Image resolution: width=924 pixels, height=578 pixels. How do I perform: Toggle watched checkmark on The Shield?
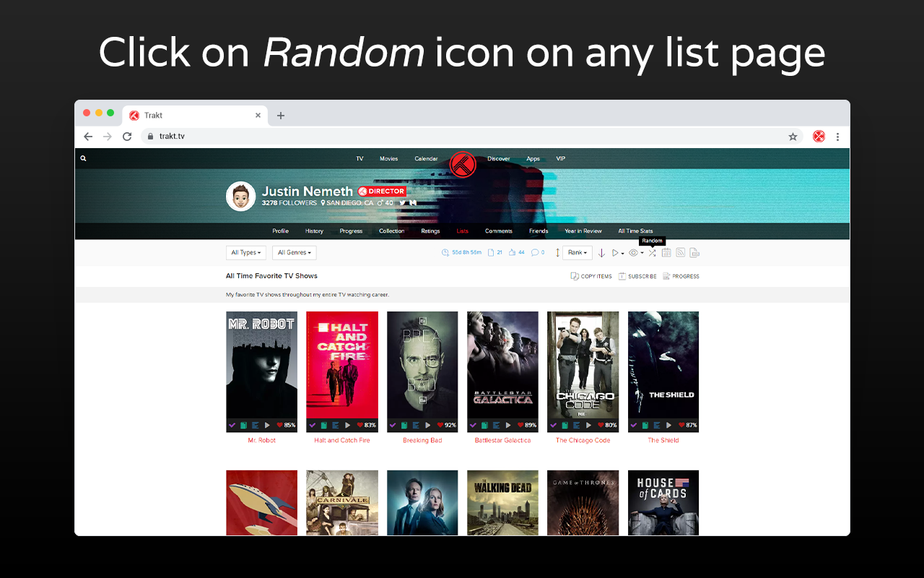pos(635,426)
